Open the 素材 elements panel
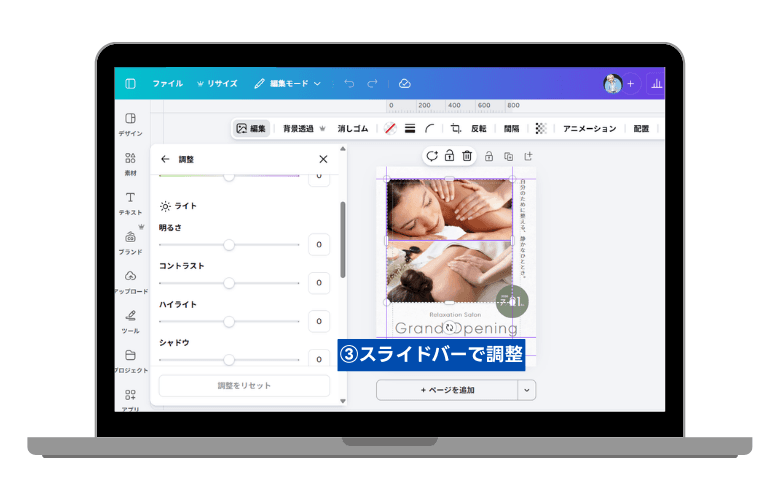Screen dimensions: 780x500 tap(130, 163)
